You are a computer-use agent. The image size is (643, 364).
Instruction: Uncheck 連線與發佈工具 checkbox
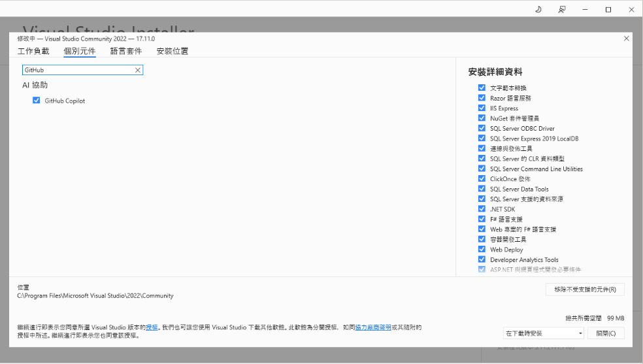click(482, 148)
